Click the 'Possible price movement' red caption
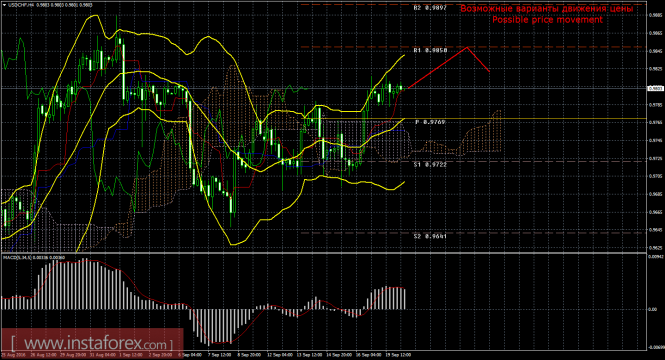 click(x=547, y=20)
